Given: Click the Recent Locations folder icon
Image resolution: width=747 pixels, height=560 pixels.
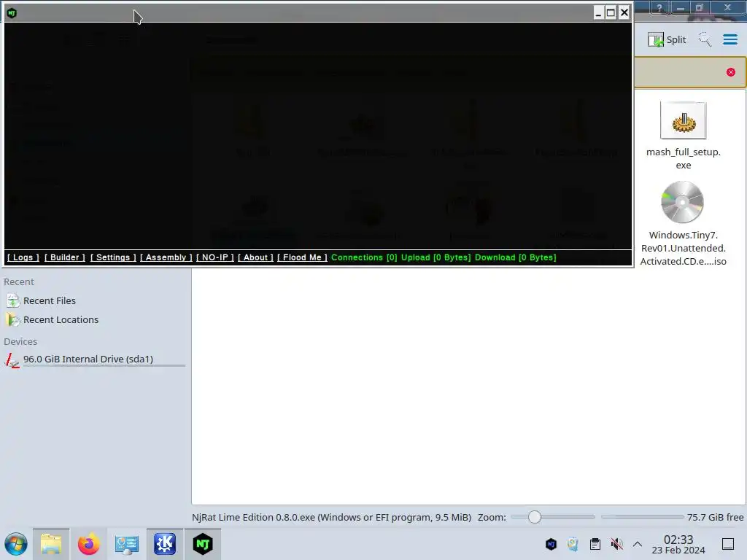Looking at the screenshot, I should click(13, 319).
